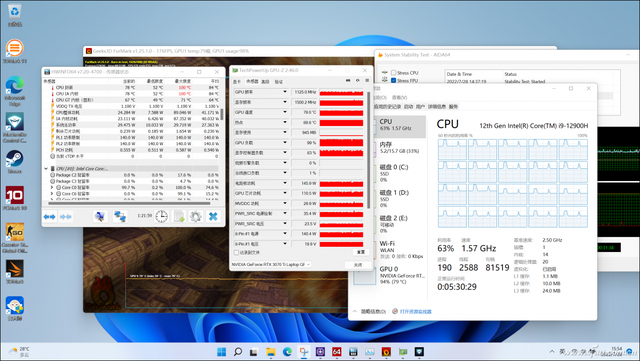640x361 pixels.
Task: Open Steam from the desktop shortcut
Action: coord(14,161)
